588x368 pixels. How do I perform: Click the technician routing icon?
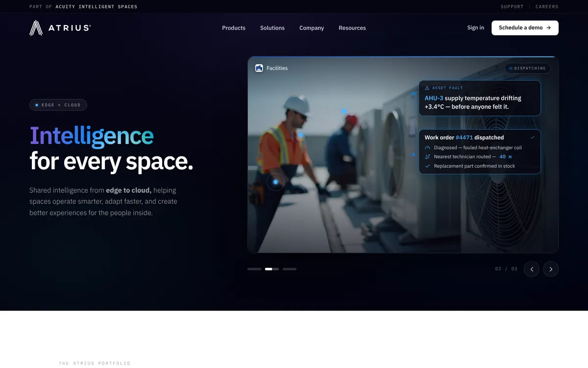click(x=427, y=157)
